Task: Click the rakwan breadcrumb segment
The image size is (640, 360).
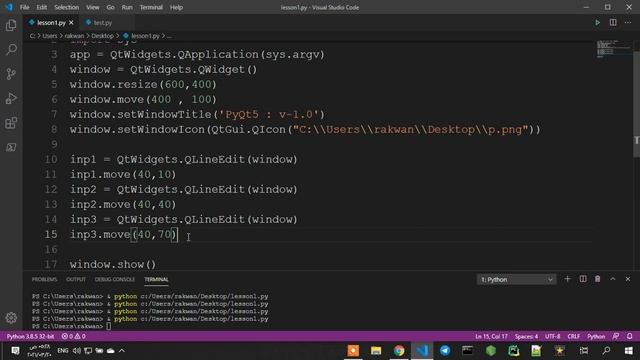Action: [x=74, y=36]
